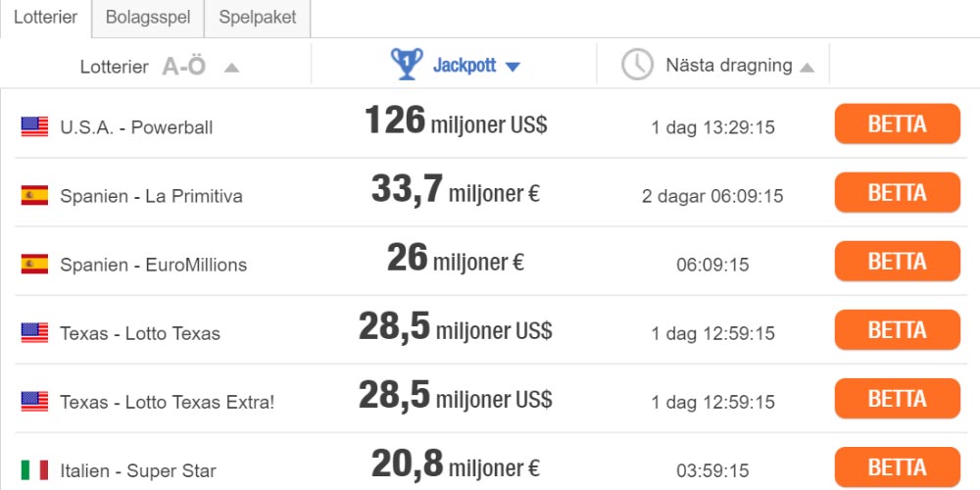Click the 28,5 miljoner Lotto Texas Extra! jackpot
Viewport: 980px width, 490px height.
tap(455, 399)
